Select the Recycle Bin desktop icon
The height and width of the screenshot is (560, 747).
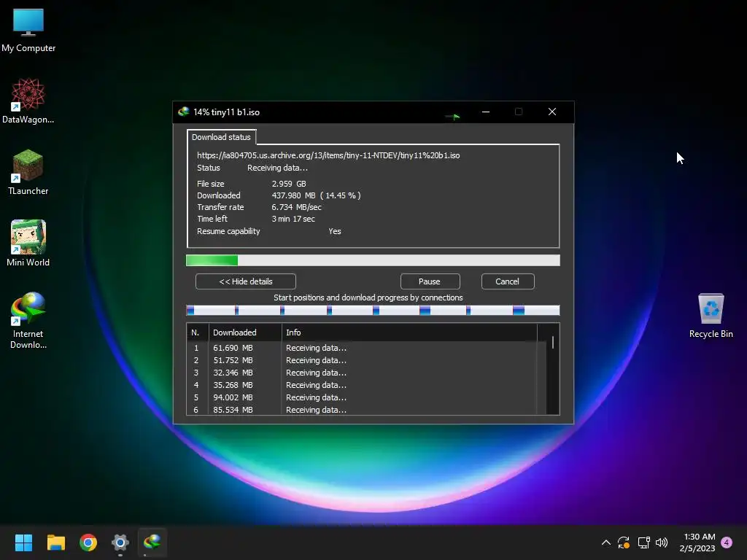pos(711,316)
